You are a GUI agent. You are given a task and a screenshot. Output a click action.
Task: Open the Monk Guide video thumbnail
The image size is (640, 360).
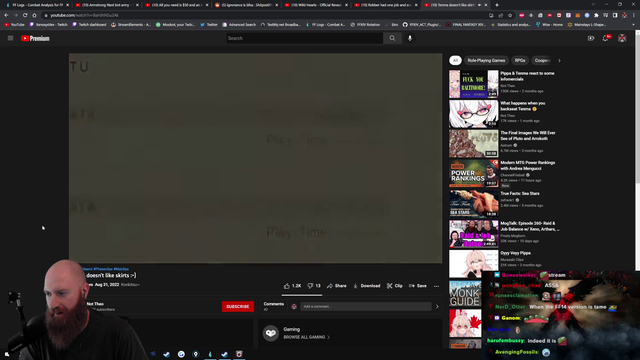pyautogui.click(x=465, y=294)
